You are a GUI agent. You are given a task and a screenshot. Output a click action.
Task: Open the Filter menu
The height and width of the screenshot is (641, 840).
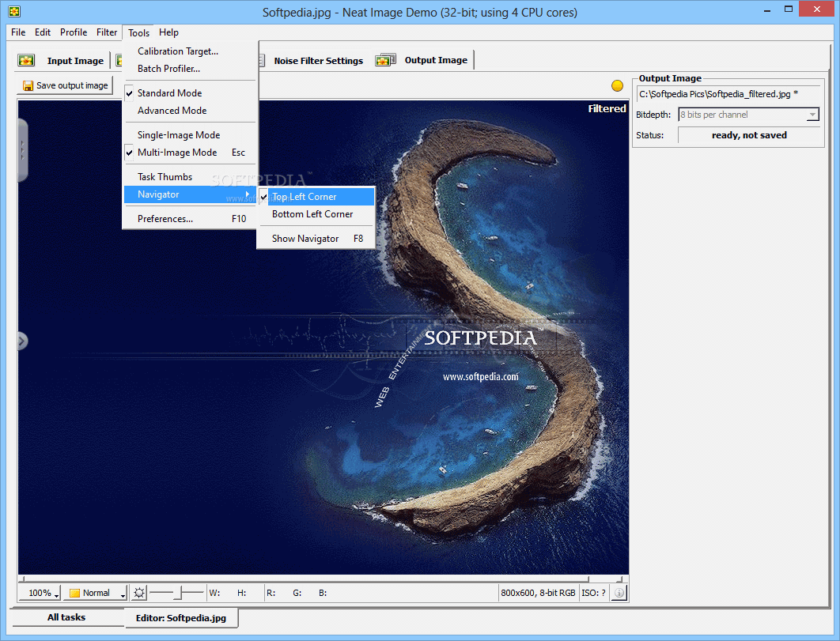tap(107, 32)
